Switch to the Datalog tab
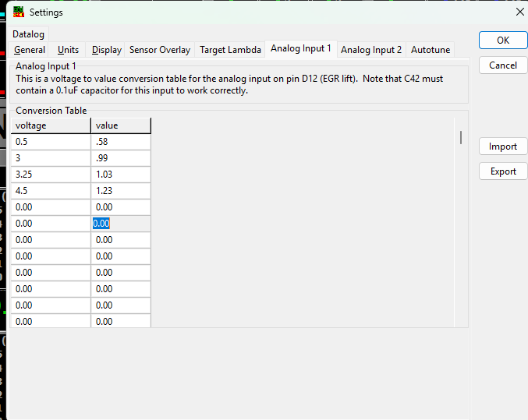The height and width of the screenshot is (420, 528). [x=29, y=34]
